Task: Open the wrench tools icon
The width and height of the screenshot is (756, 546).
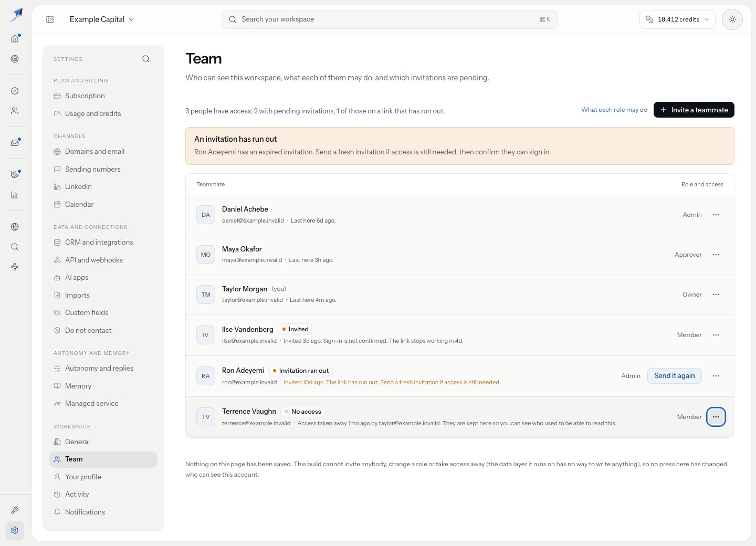Action: [15, 510]
